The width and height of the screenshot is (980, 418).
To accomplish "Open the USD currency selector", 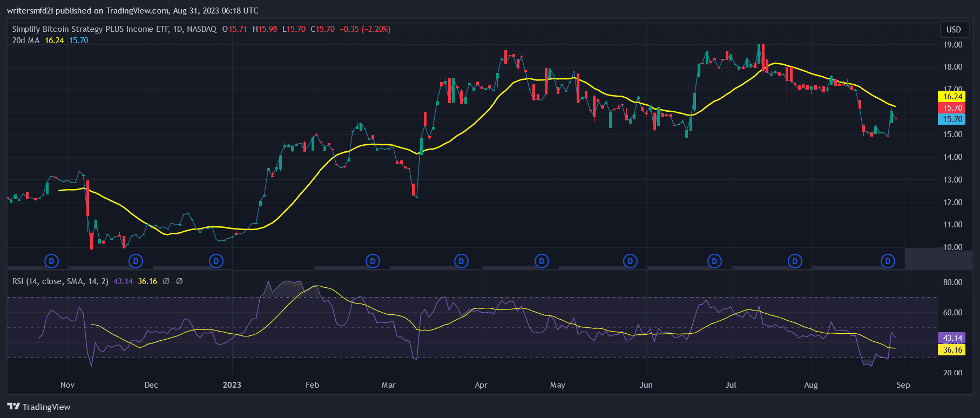I will pyautogui.click(x=954, y=29).
